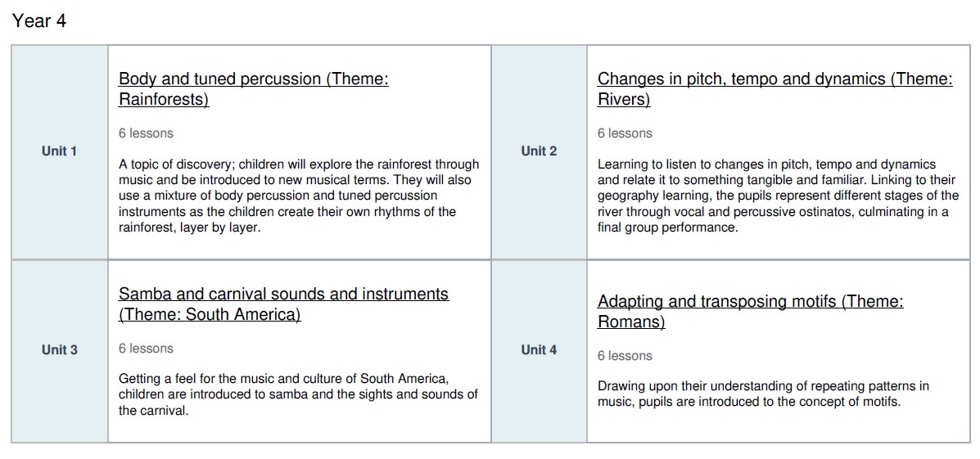Open Changes in pitch, tempo and dynamics link
The width and height of the screenshot is (980, 459).
[x=775, y=79]
